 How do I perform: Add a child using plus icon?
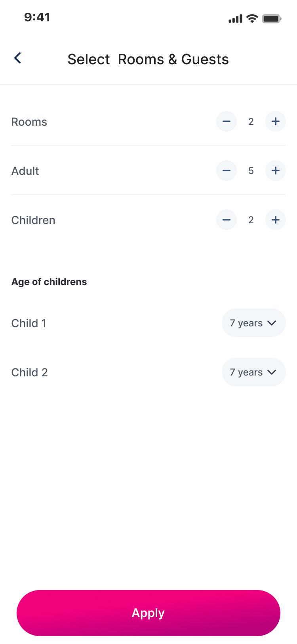point(276,220)
